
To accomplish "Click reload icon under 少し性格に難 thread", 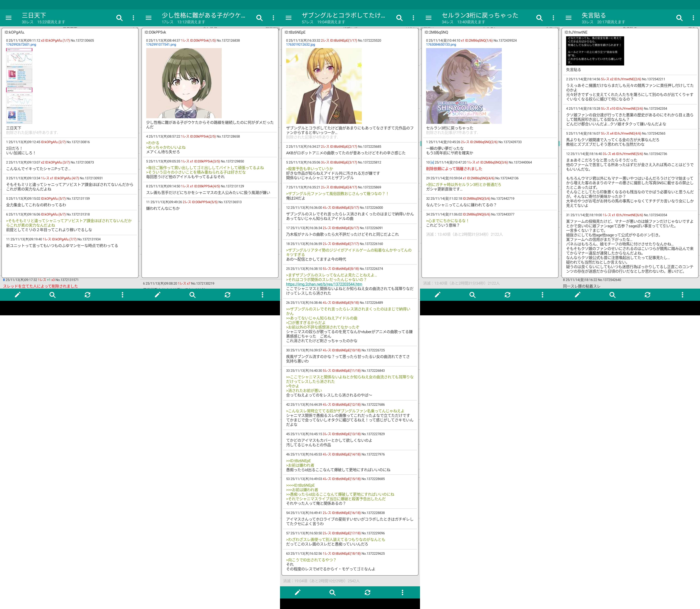I will point(227,295).
